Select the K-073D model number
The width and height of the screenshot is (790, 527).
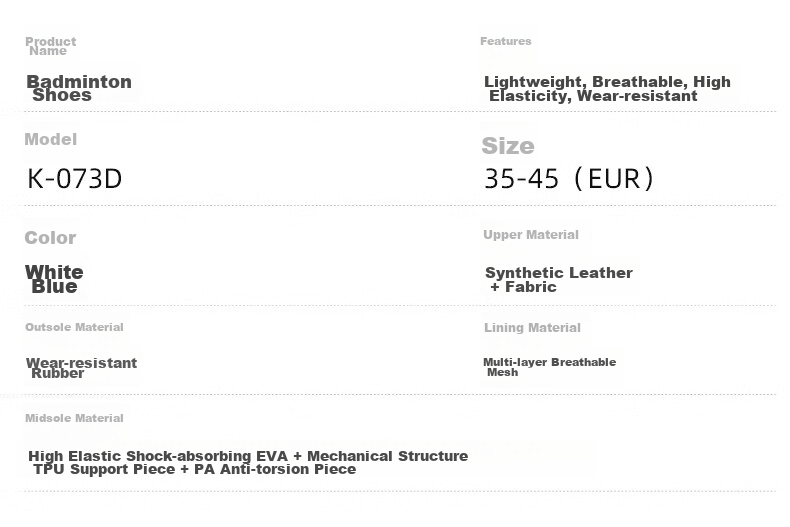(75, 179)
